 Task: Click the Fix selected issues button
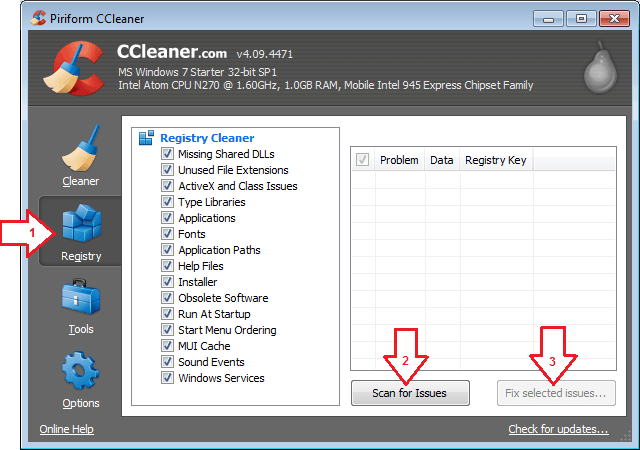(555, 393)
